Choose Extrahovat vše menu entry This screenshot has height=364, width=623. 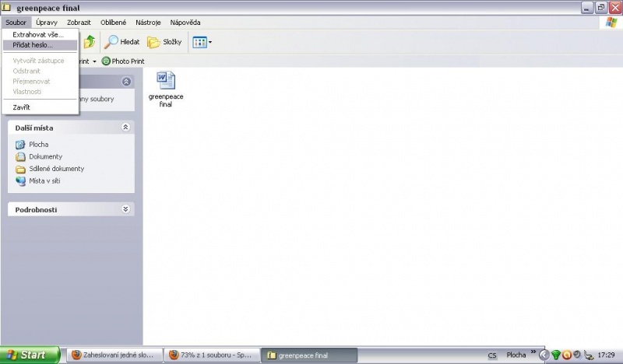pyautogui.click(x=38, y=35)
